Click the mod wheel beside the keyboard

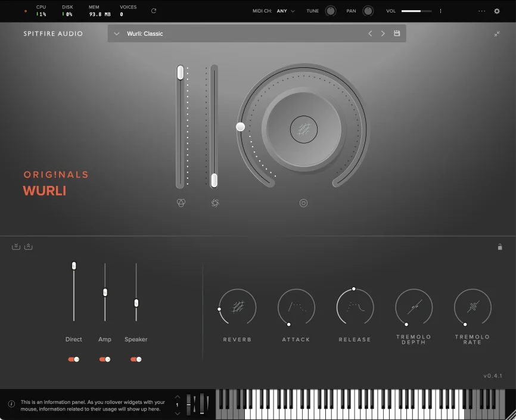tap(202, 404)
